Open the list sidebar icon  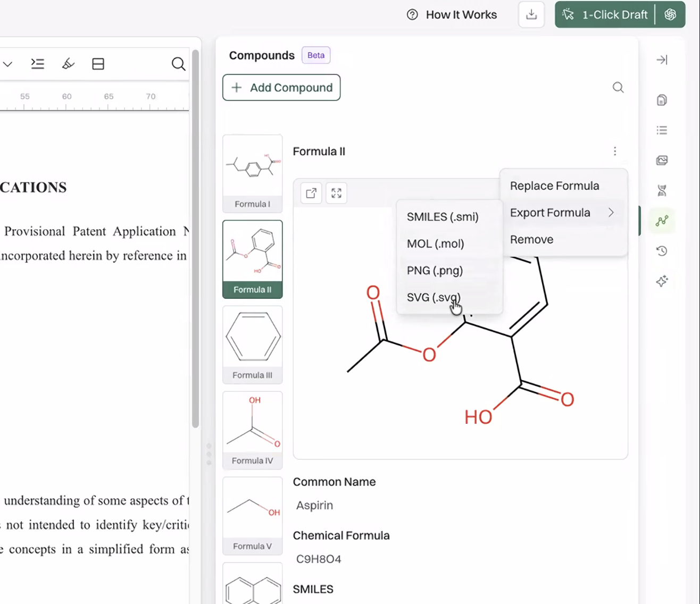(x=662, y=130)
